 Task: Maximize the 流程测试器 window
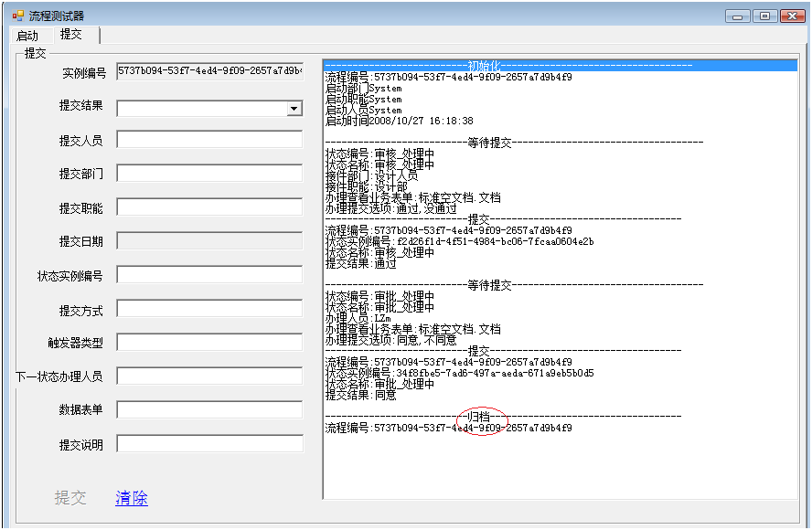[764, 16]
